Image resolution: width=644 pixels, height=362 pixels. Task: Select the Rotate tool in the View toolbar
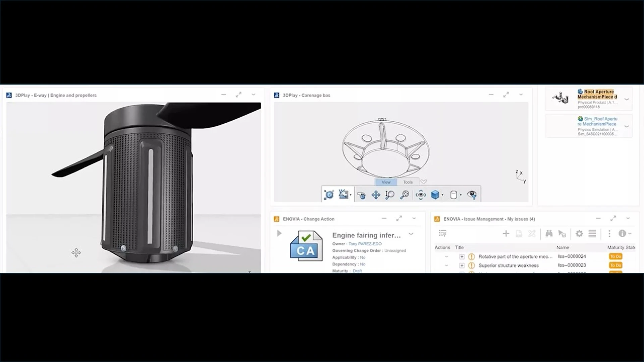click(361, 195)
